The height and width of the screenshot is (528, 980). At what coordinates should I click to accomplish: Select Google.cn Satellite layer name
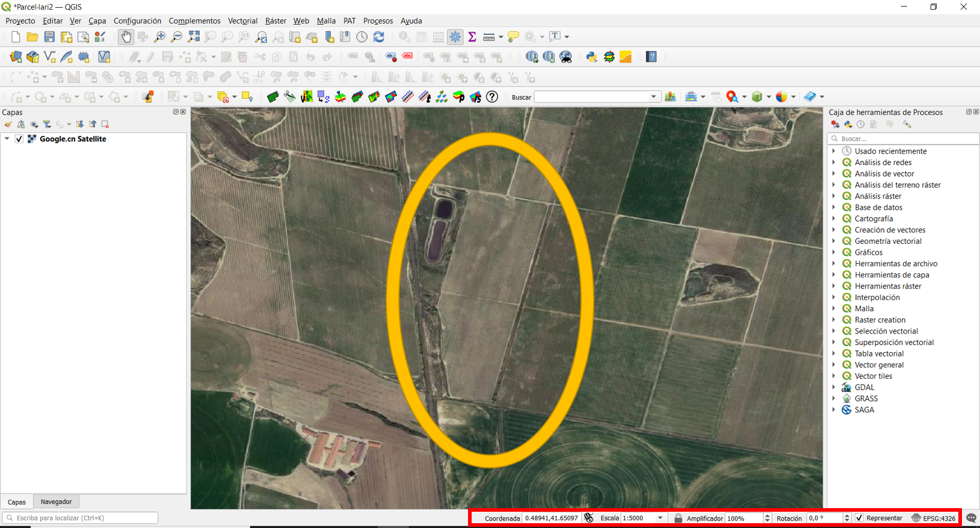(x=73, y=139)
